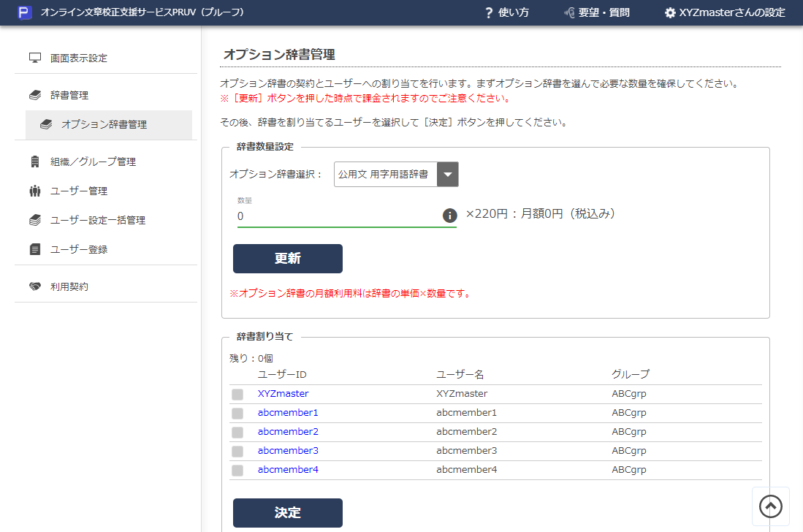The image size is (803, 532).
Task: Open the 公用文 用字用語辞書 dropdown
Action: coord(446,174)
